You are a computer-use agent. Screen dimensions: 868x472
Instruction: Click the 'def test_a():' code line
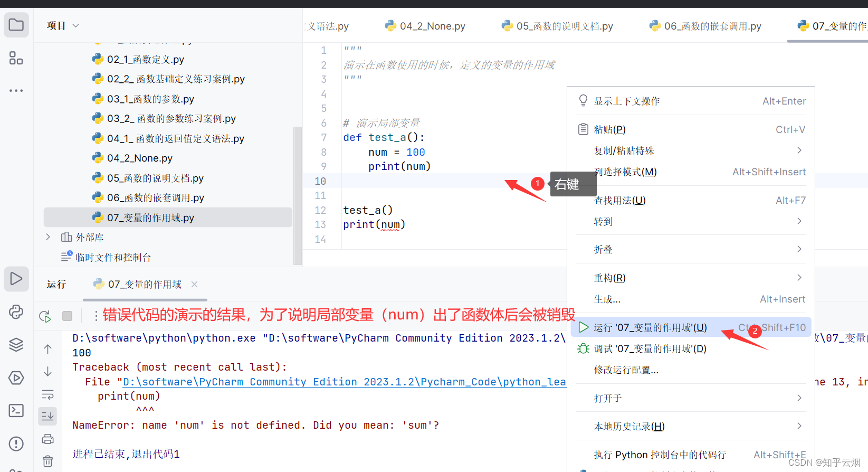384,137
